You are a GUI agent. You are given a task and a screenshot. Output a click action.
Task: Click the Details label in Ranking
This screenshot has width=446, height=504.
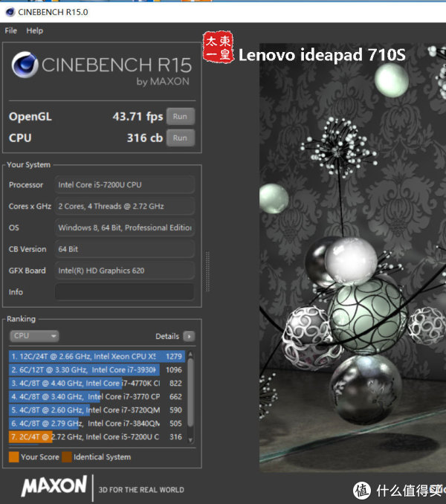tap(167, 336)
